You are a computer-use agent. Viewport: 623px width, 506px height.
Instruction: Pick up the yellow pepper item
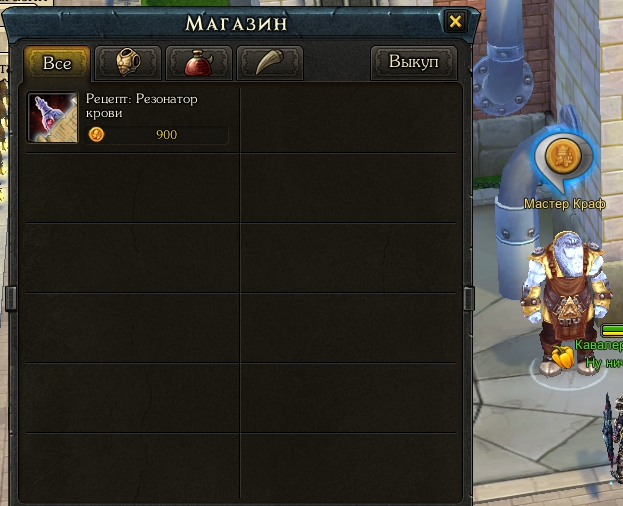point(563,357)
